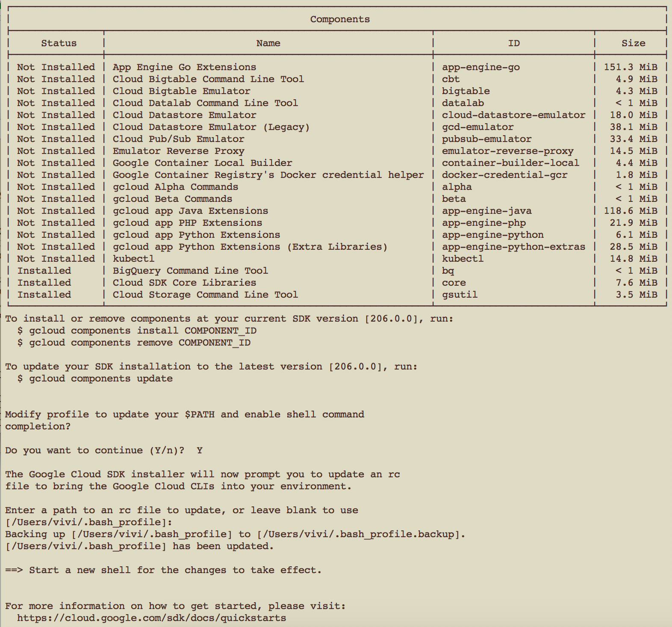672x627 pixels.
Task: Click 'Google Container Local Builder' name
Action: (x=202, y=163)
